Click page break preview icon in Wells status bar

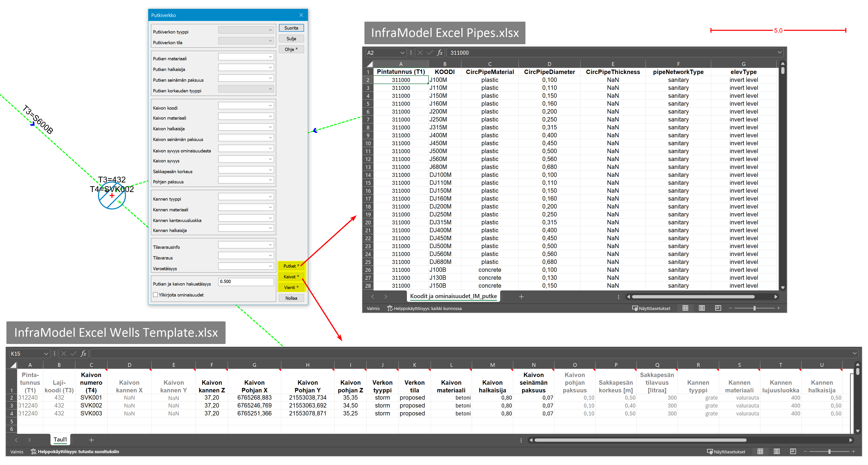pyautogui.click(x=793, y=452)
